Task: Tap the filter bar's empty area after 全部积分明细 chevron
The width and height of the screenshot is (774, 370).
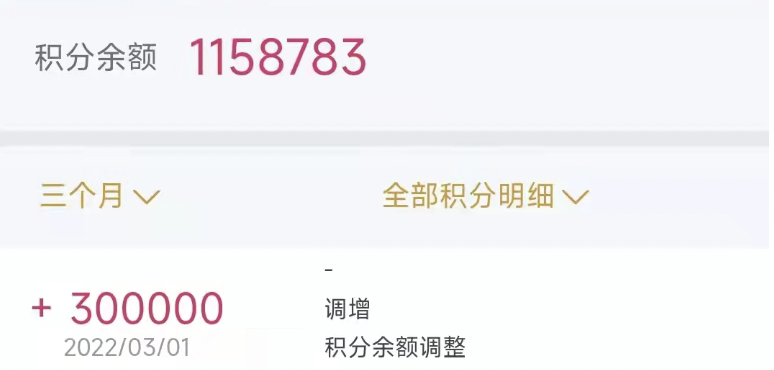Action: click(x=679, y=197)
